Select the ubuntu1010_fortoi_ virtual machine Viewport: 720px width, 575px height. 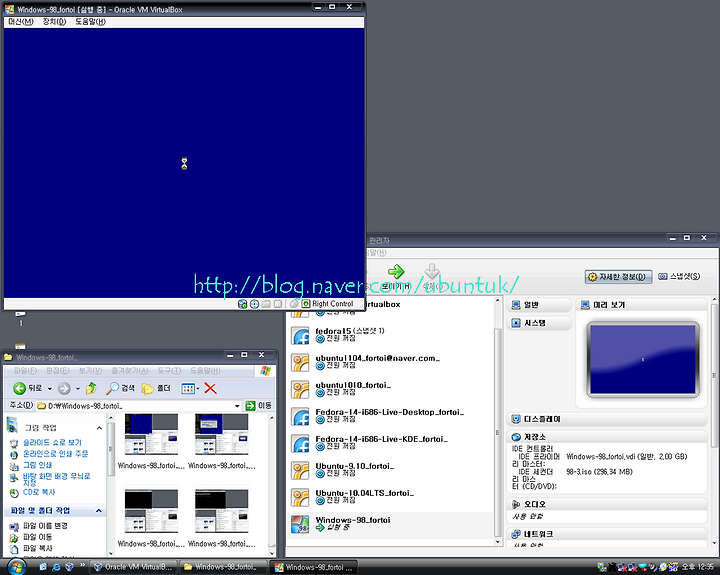[391, 389]
